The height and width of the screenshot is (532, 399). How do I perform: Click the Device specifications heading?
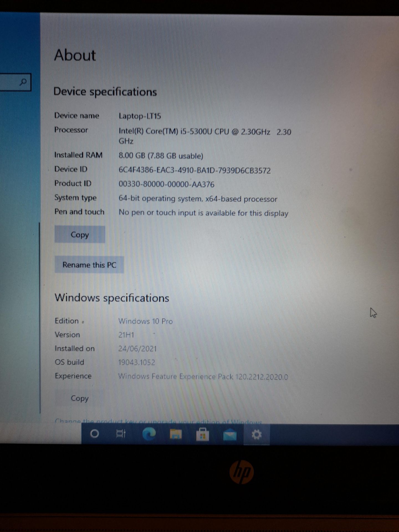point(105,92)
